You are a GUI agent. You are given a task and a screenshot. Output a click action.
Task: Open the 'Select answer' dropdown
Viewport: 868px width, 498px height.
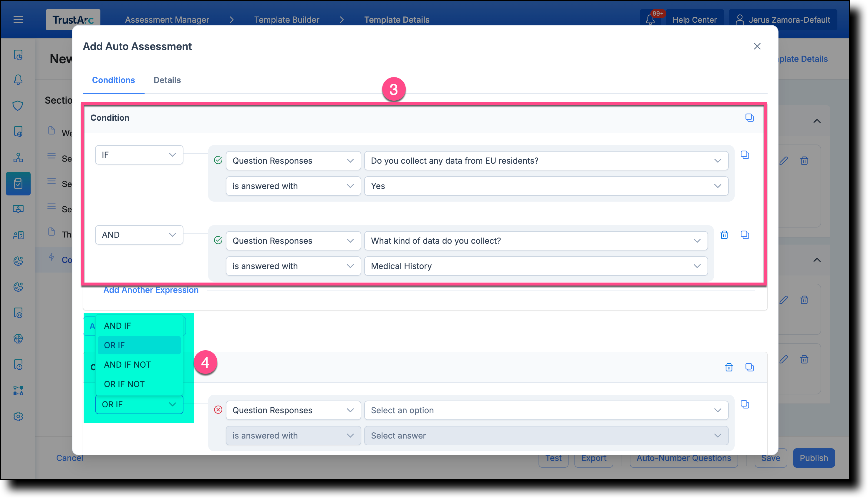tap(546, 436)
